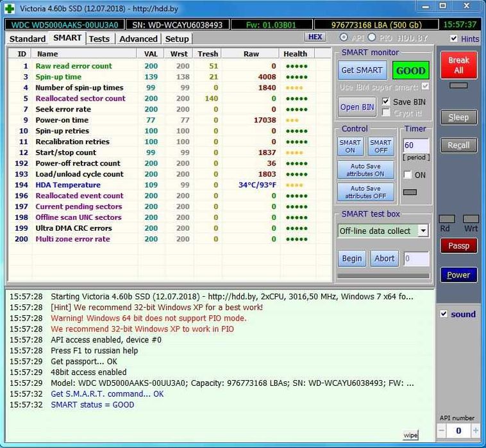Click the red Passp button

tap(458, 245)
